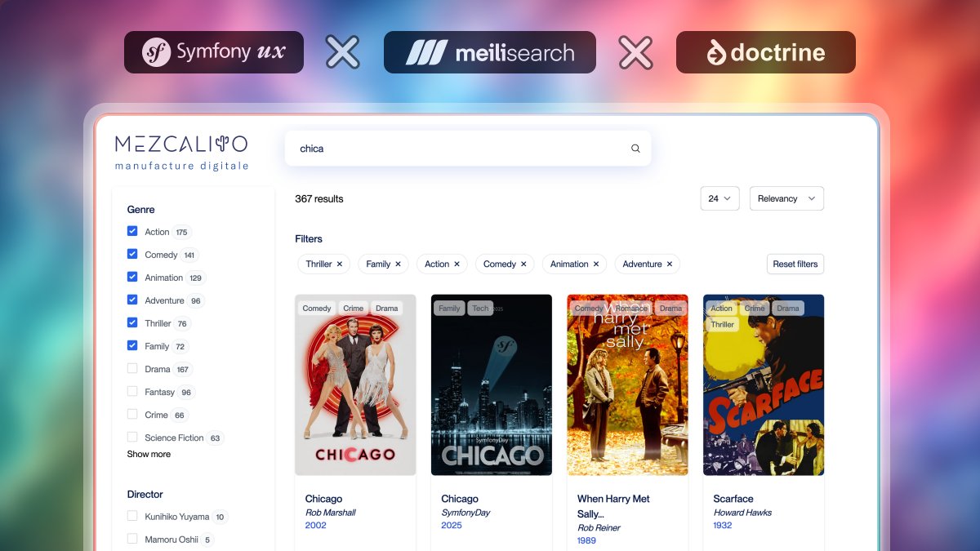The width and height of the screenshot is (980, 551).
Task: Uncheck the Thriller genre checkbox
Action: tap(132, 322)
